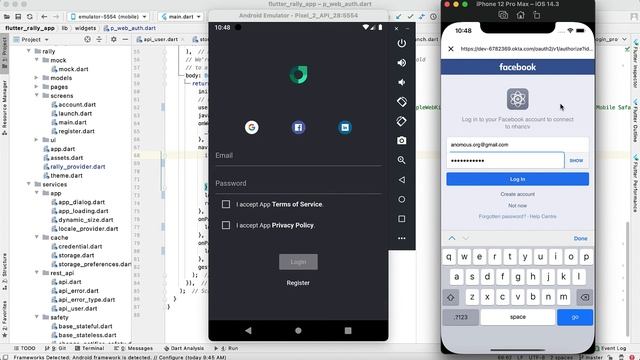Viewport: 640px width, 360px height.
Task: Click the iOS simulator home icon
Action: [x=520, y=15]
